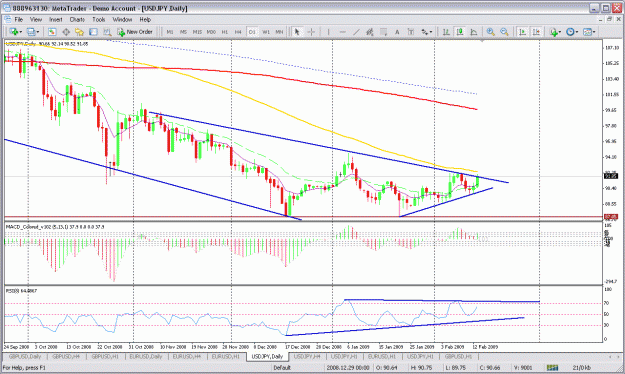Expand the Profiles dropdown arrow
Screen dimensions: 625x374
pyautogui.click(x=38, y=32)
